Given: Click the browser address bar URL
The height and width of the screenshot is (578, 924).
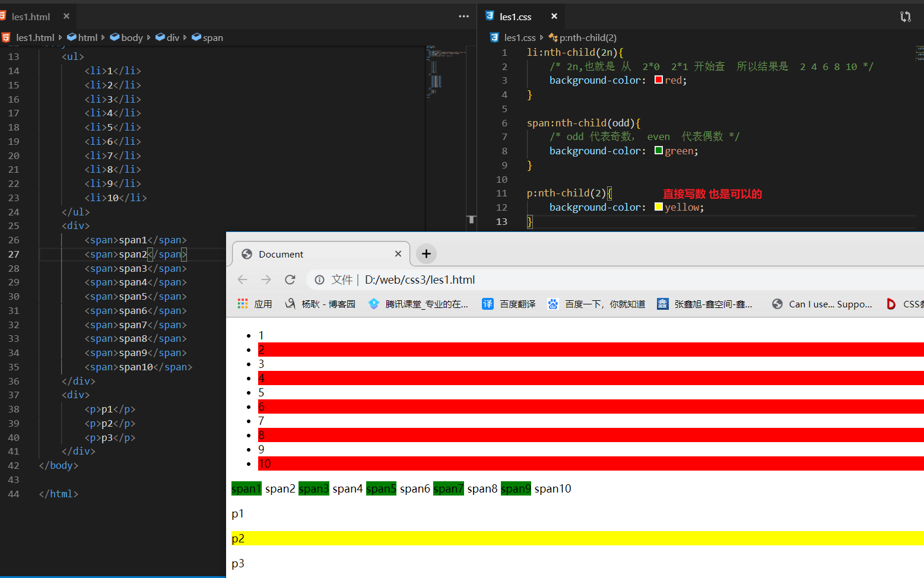Looking at the screenshot, I should [420, 280].
